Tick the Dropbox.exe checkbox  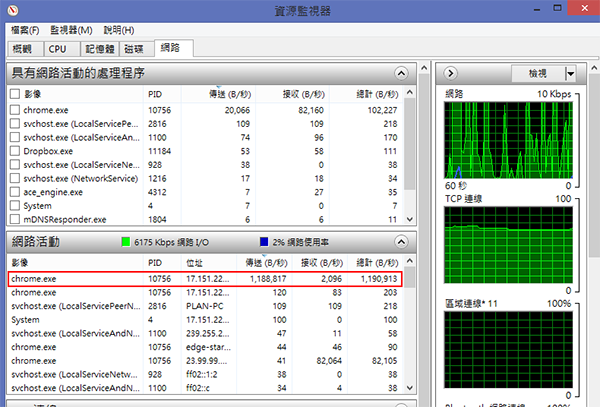point(15,150)
